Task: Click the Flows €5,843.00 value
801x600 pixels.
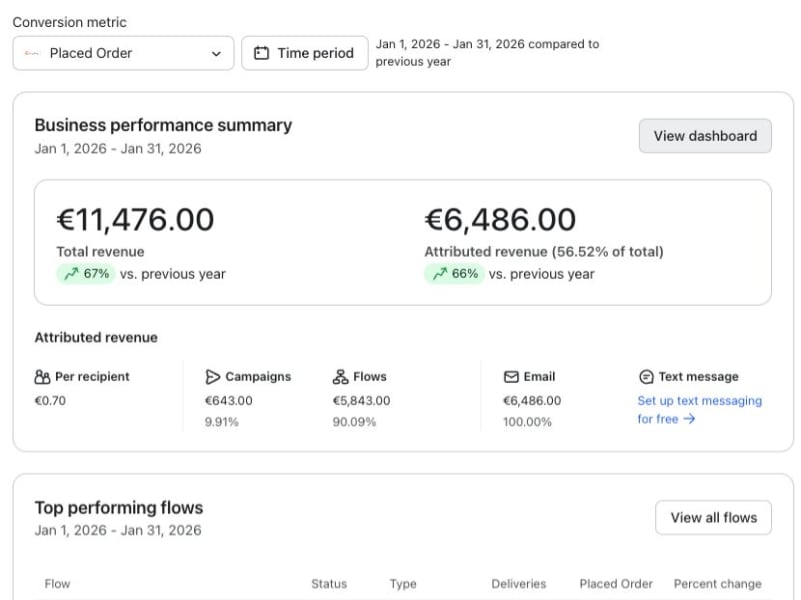Action: (x=361, y=400)
